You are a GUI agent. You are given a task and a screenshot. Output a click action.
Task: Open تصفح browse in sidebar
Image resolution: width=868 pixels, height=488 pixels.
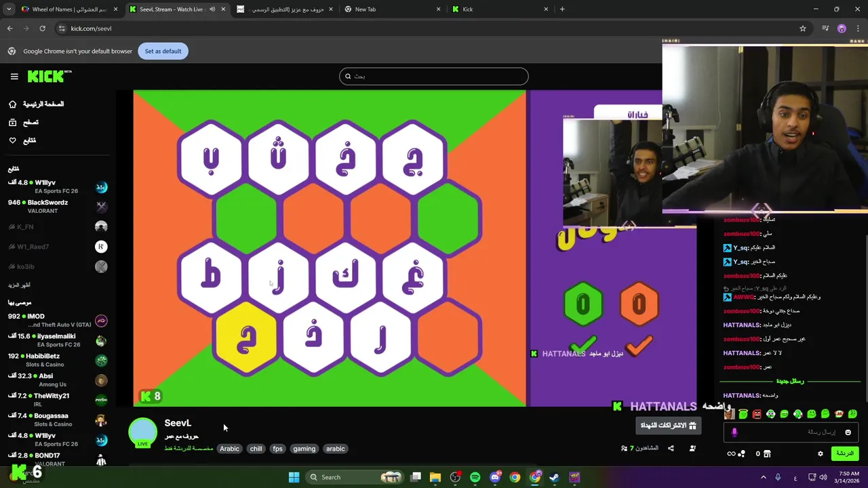tap(24, 123)
